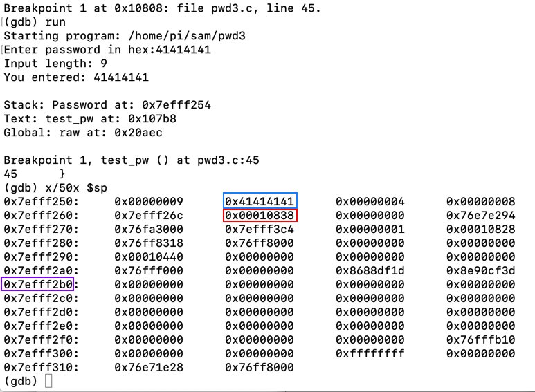Click the red-boxed return address 0x00010838
The width and height of the screenshot is (535, 392).
260,215
